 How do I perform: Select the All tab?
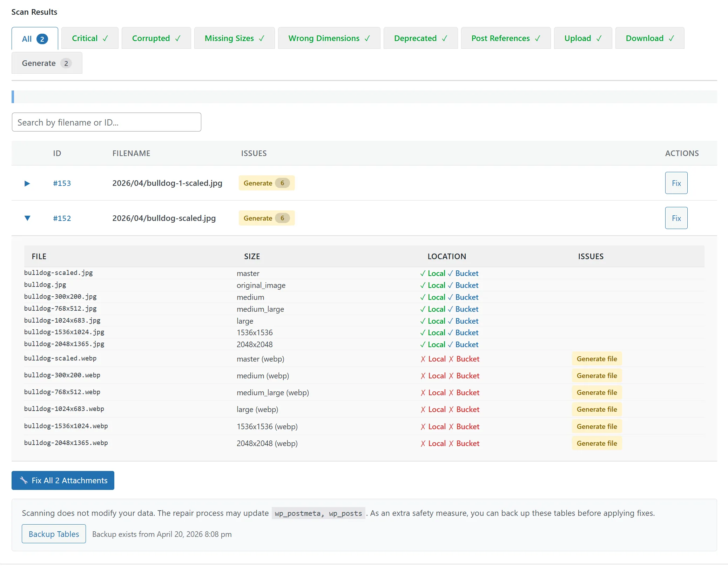35,39
